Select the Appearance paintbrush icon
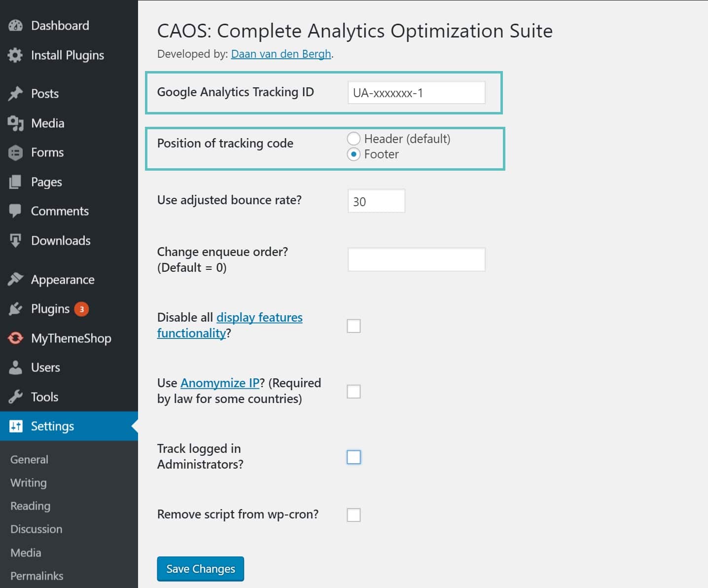This screenshot has height=588, width=708. point(15,279)
